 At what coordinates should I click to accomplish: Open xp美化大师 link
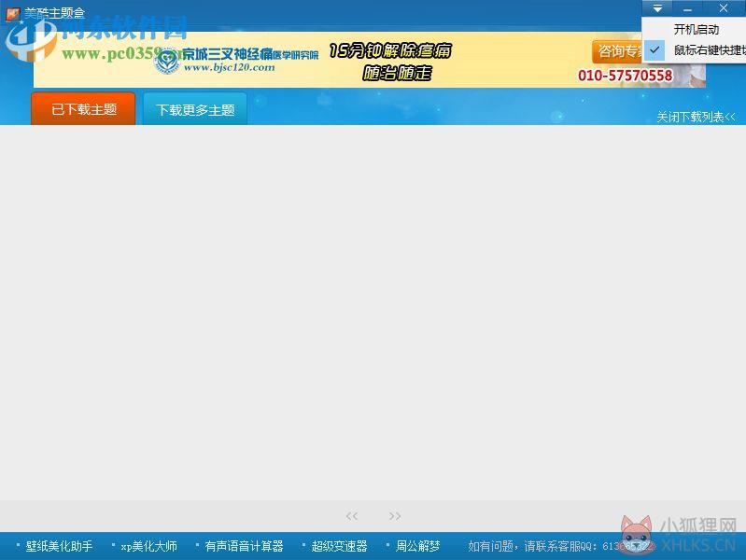coord(148,546)
